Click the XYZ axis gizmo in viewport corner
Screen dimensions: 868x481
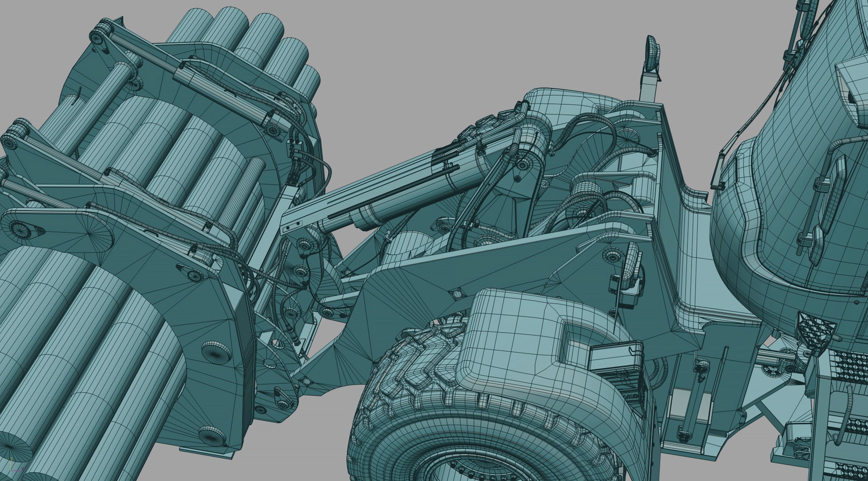(x=16, y=467)
